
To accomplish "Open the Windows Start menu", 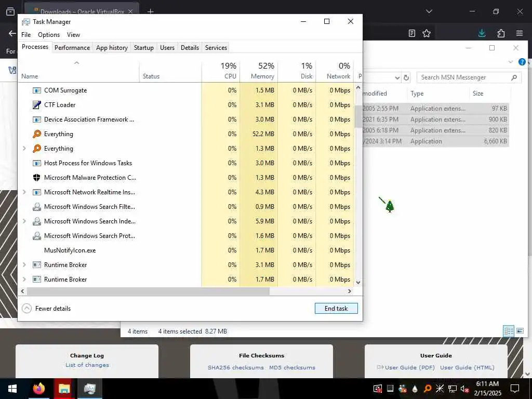I will click(12, 389).
